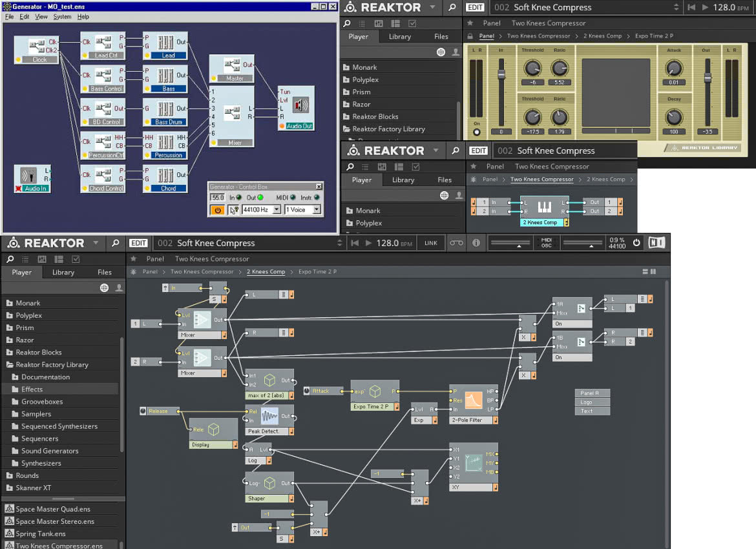Toggle the EDIT button in the top Reaktor window
756x549 pixels.
click(x=475, y=7)
